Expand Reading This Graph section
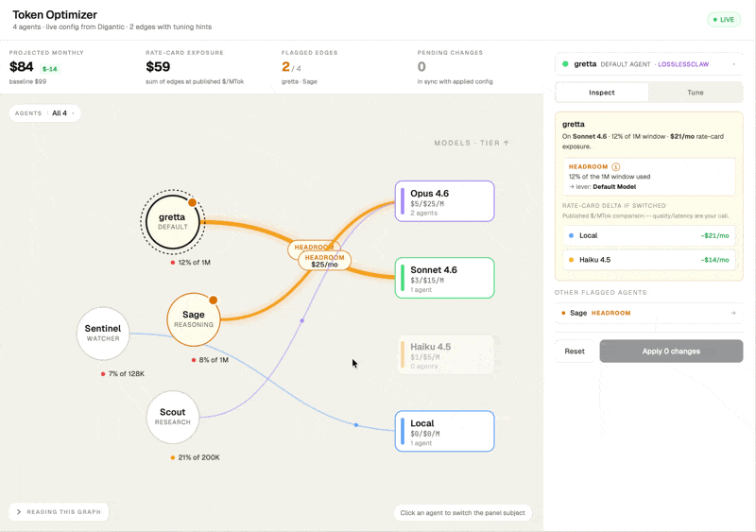This screenshot has width=756, height=532. pyautogui.click(x=59, y=512)
